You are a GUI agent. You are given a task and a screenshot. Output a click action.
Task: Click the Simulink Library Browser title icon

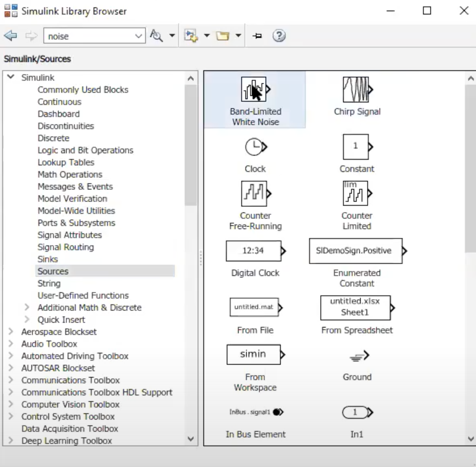tap(11, 11)
